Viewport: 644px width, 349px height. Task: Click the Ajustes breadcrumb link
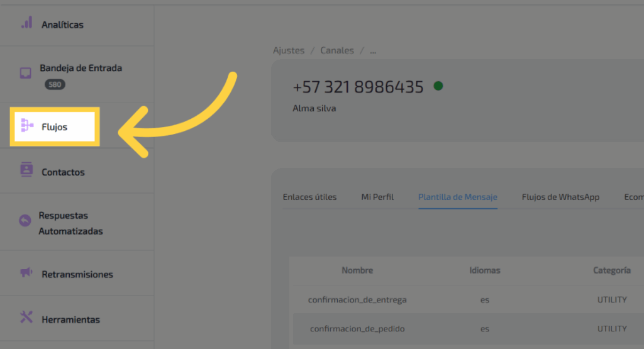click(x=289, y=50)
